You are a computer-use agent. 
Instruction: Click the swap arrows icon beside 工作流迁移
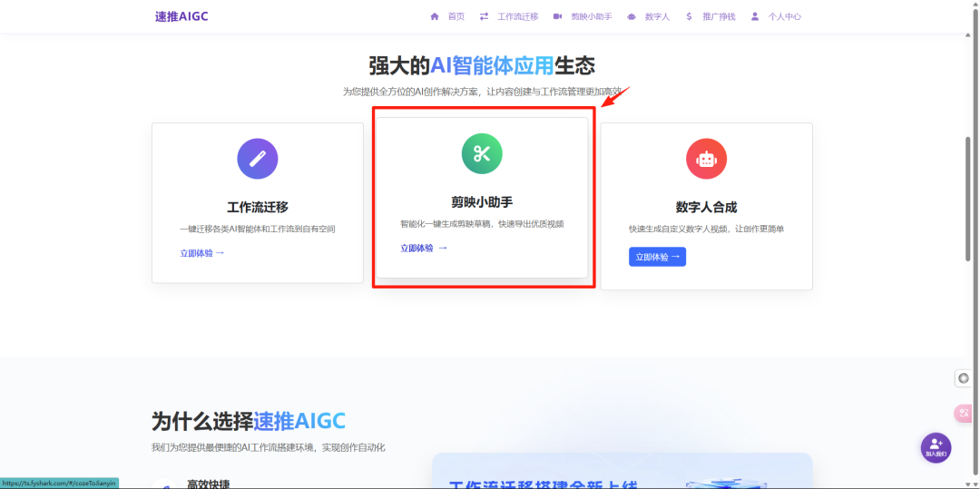(x=484, y=17)
